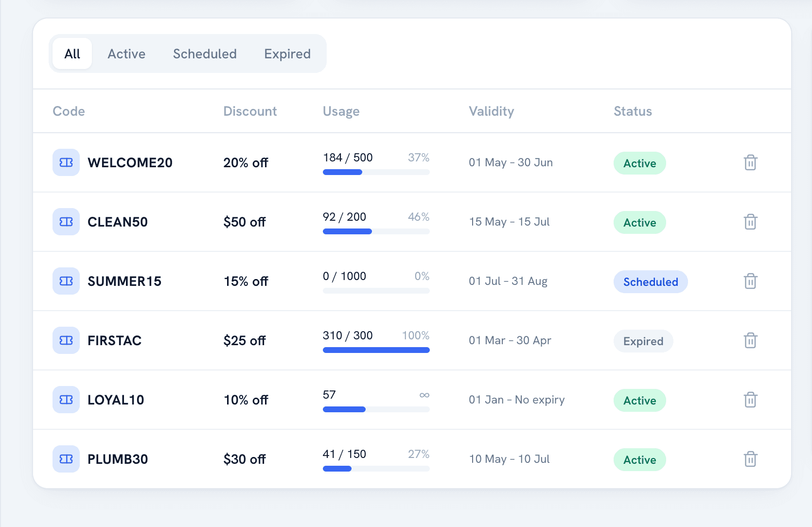812x527 pixels.
Task: Click the '15% off' discount value
Action: pyautogui.click(x=246, y=281)
